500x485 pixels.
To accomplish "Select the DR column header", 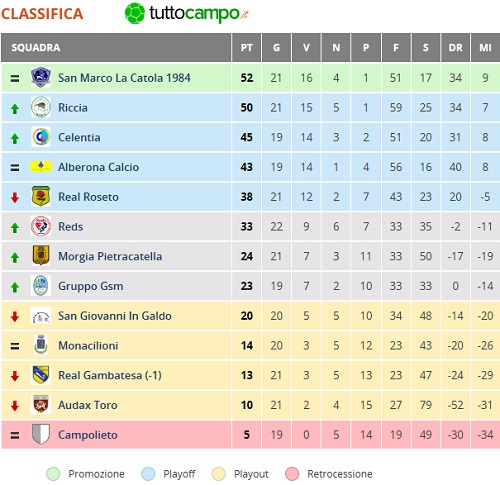I will [x=455, y=48].
